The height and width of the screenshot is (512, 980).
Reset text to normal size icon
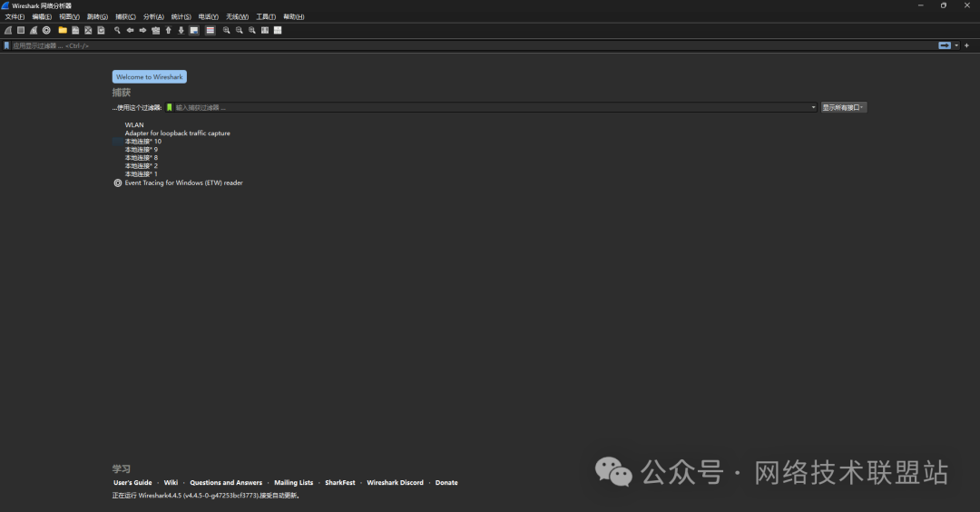tap(252, 30)
